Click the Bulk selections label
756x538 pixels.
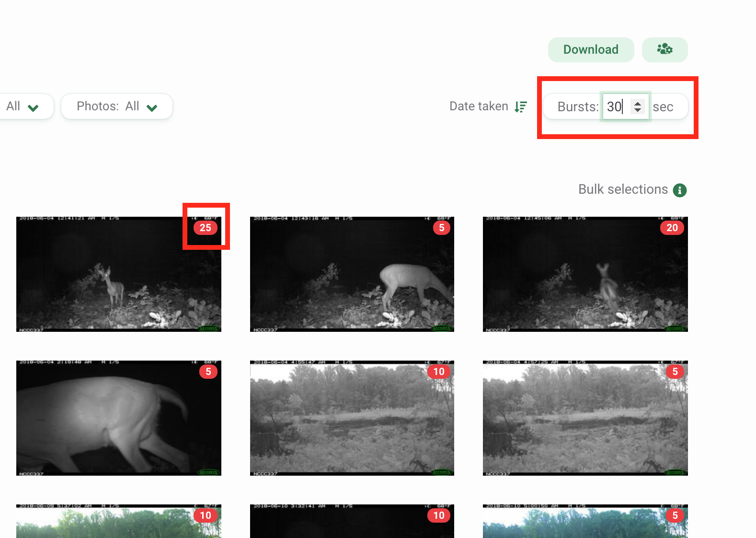pyautogui.click(x=623, y=189)
